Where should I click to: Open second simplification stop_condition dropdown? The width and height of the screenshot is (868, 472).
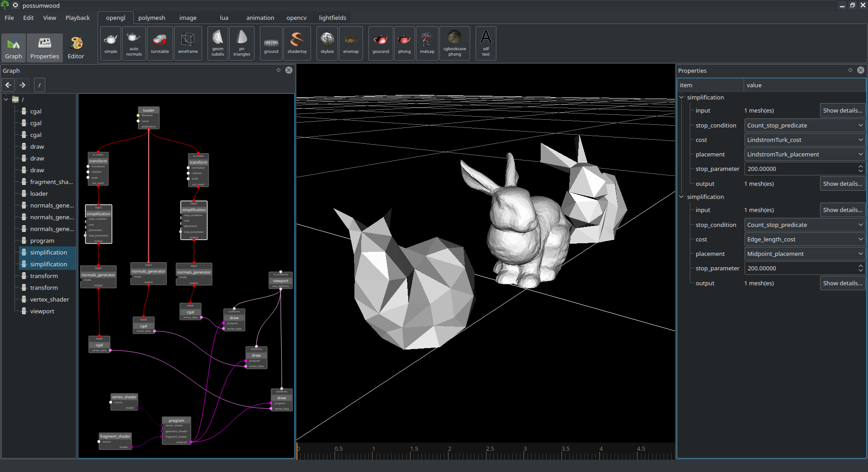(805, 225)
